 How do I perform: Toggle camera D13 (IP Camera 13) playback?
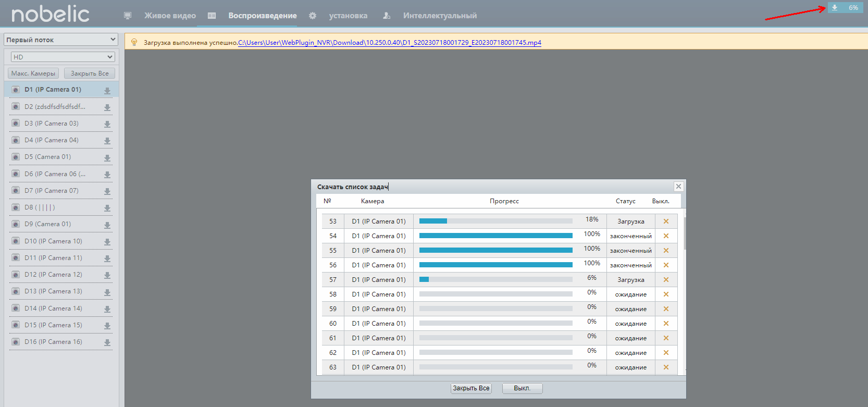point(16,291)
